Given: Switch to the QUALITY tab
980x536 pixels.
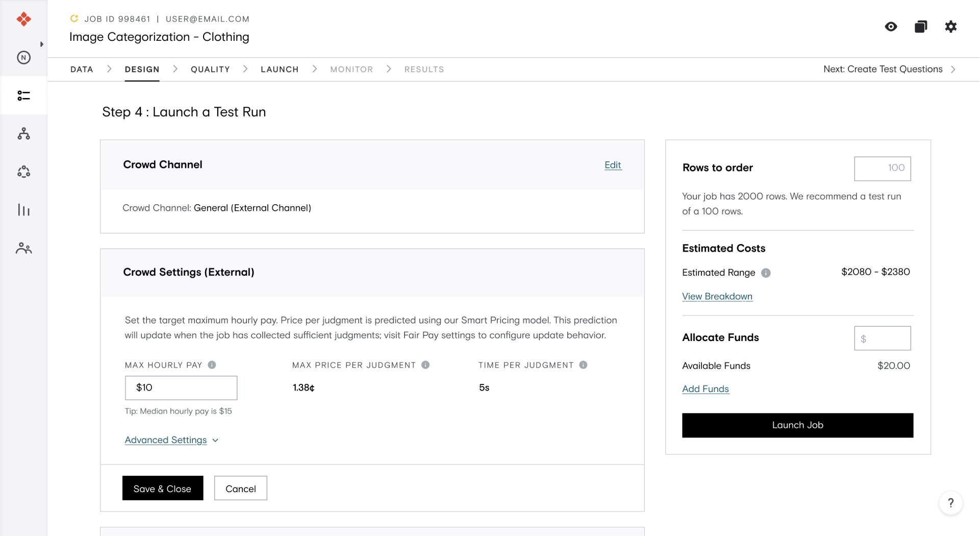Looking at the screenshot, I should coord(210,69).
